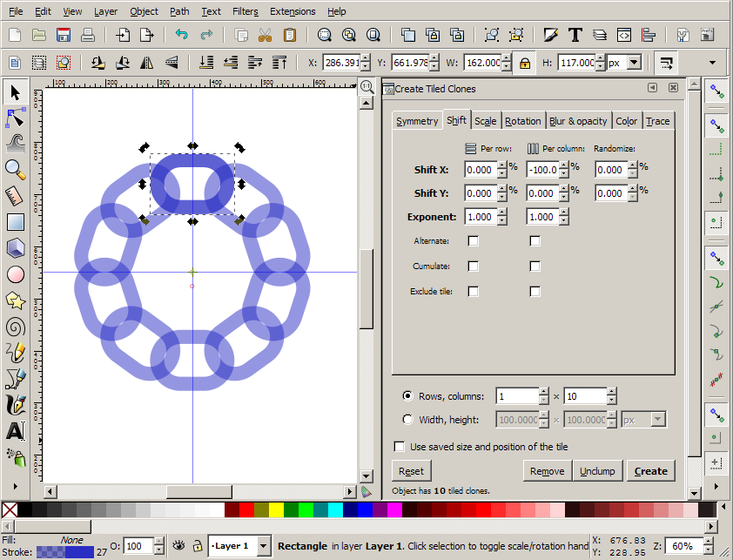Select the 'Width, height' radio option

[408, 420]
